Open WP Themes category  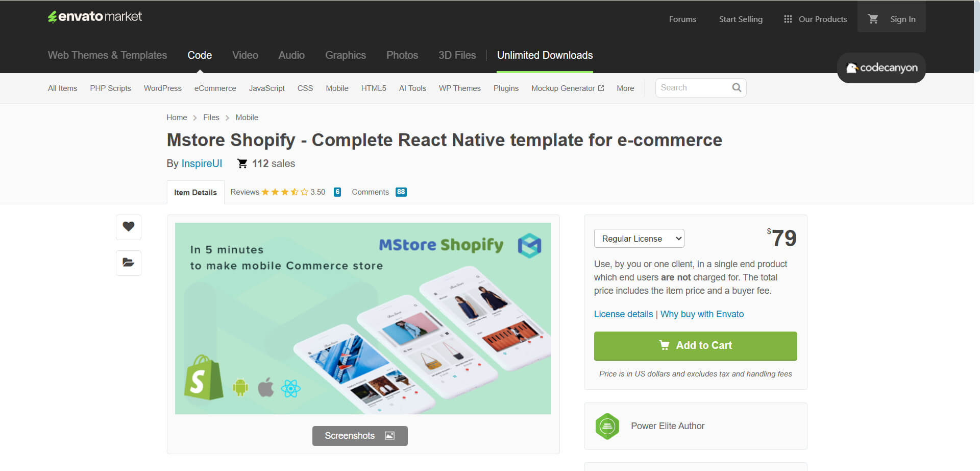click(459, 88)
